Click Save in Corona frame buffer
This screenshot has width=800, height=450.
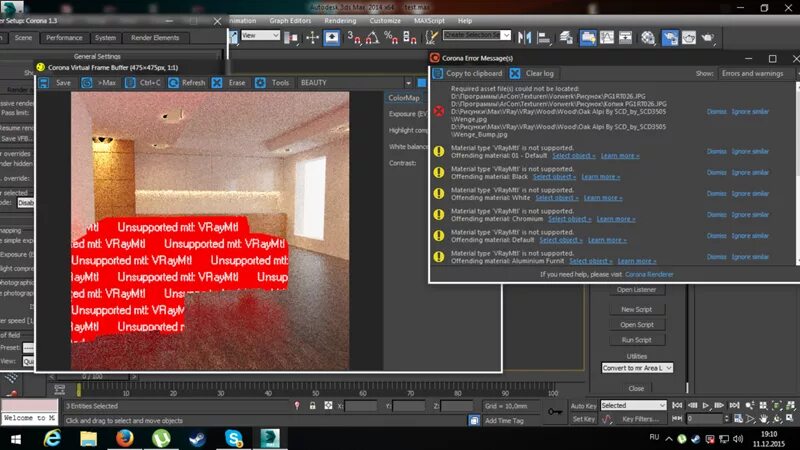[x=56, y=83]
